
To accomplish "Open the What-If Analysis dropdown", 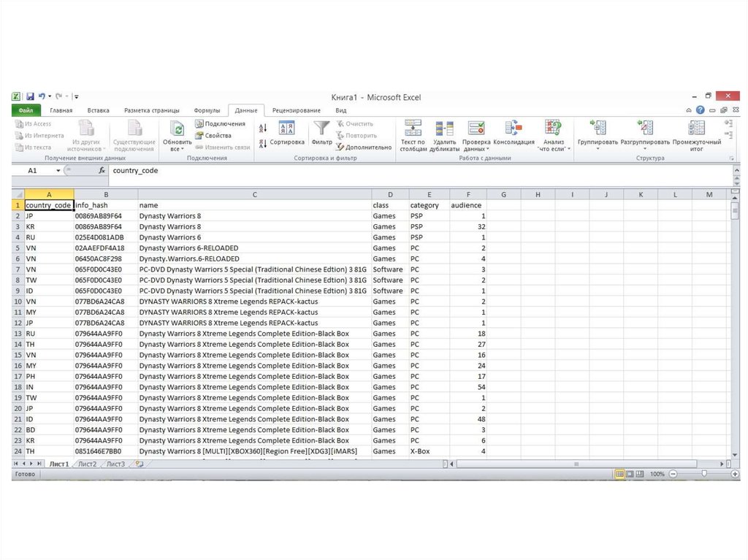I will (x=553, y=149).
